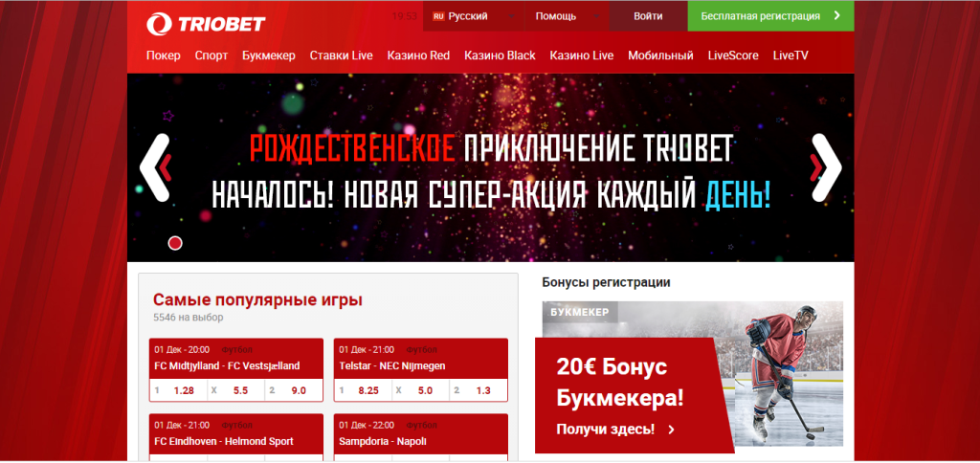Viewport: 980px width, 463px height.
Task: Click the 5546 на выбор text
Action: coord(189,318)
